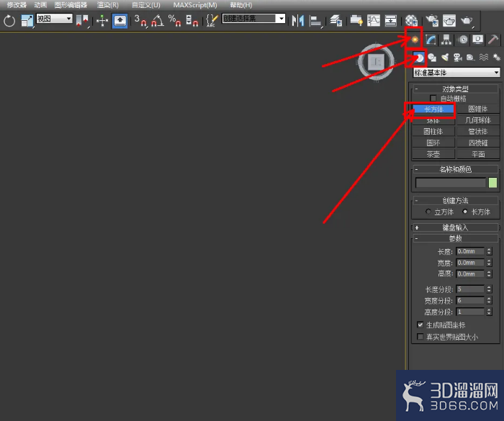The height and width of the screenshot is (421, 504).
Task: Collapse the 参数 rollout
Action: pyautogui.click(x=456, y=238)
